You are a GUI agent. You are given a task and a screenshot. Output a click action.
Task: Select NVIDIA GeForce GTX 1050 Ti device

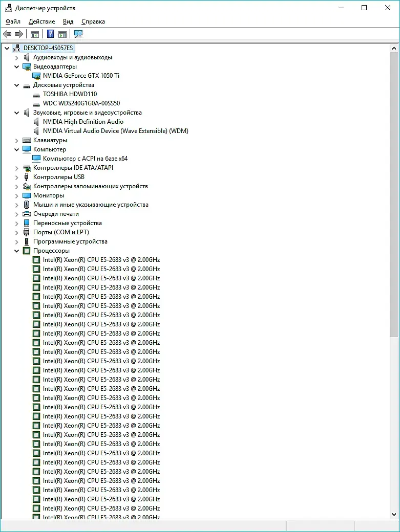(x=81, y=76)
